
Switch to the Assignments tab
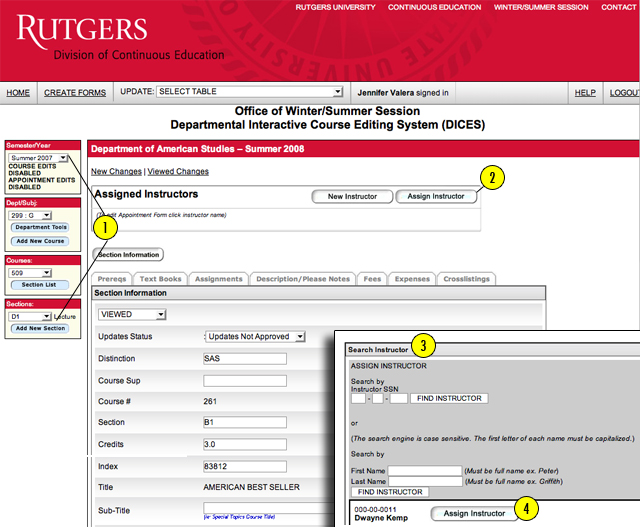(x=219, y=279)
